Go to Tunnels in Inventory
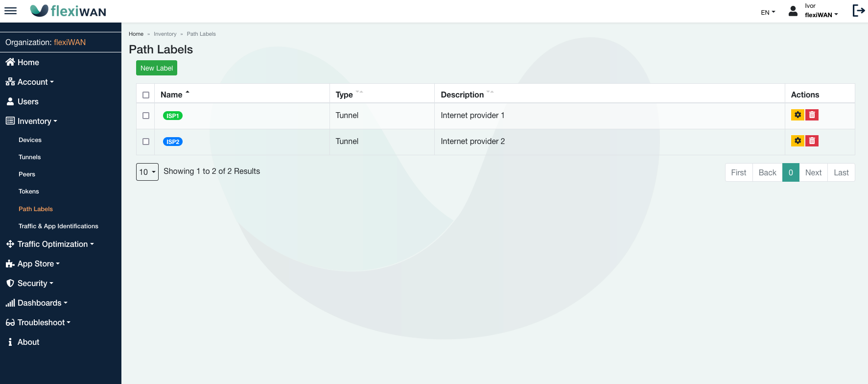 29,157
